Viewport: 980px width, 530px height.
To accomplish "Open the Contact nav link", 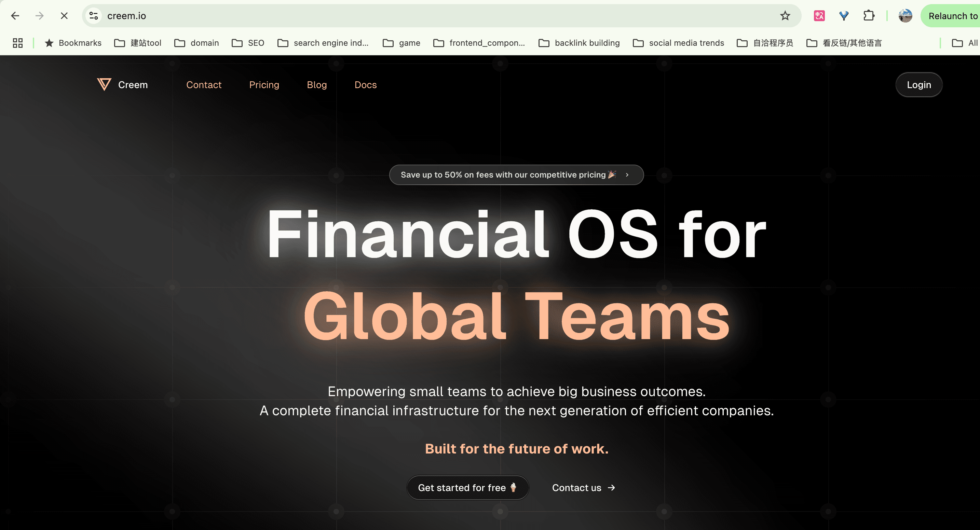I will coord(204,85).
